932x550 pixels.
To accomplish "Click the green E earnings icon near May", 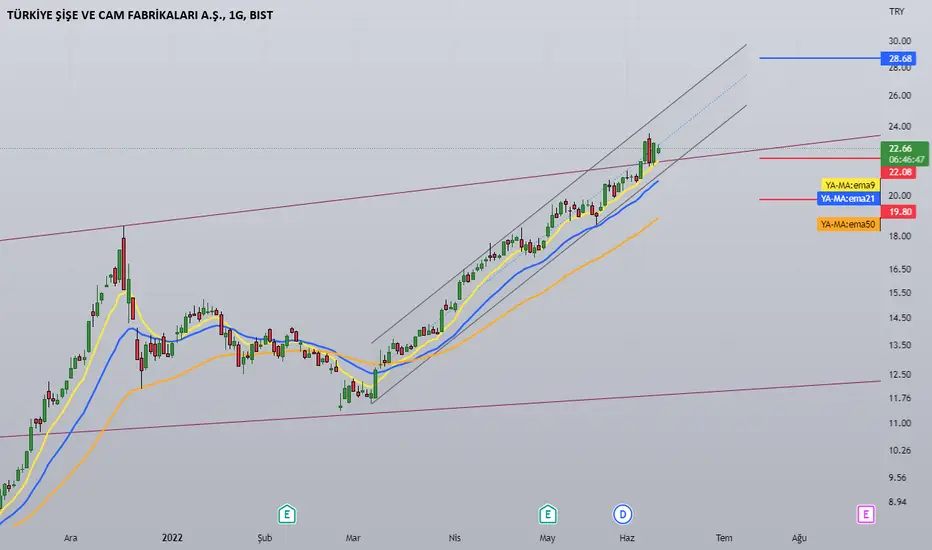I will [547, 514].
